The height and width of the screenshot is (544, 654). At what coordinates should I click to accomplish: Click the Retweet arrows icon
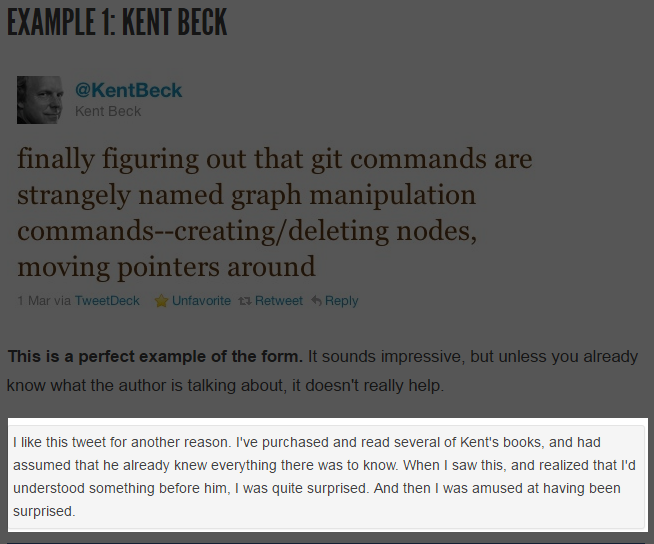pos(245,301)
